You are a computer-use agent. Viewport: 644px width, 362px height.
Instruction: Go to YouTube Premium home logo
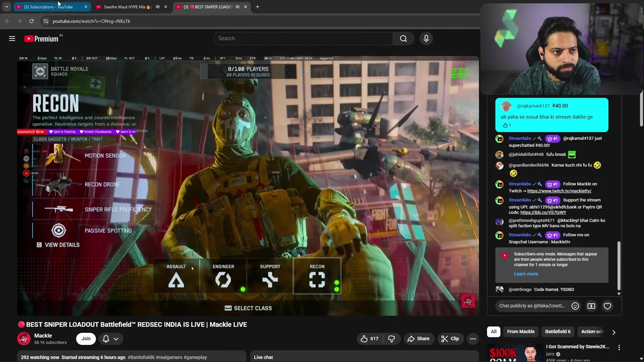point(42,39)
